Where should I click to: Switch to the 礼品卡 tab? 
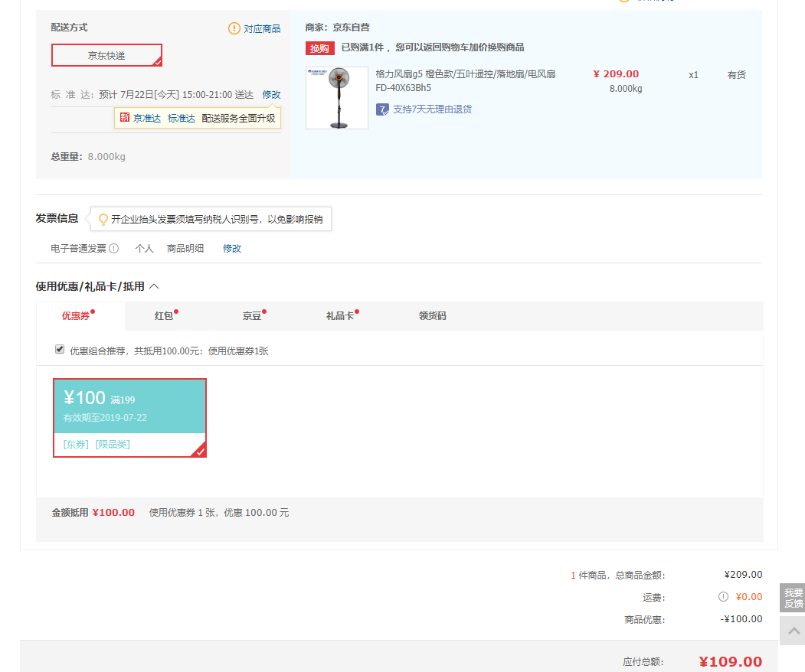pyautogui.click(x=340, y=316)
